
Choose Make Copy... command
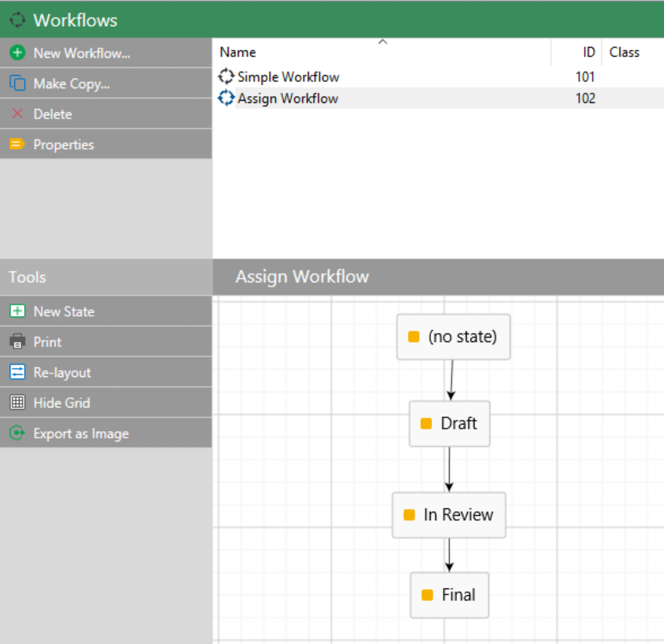pyautogui.click(x=71, y=84)
